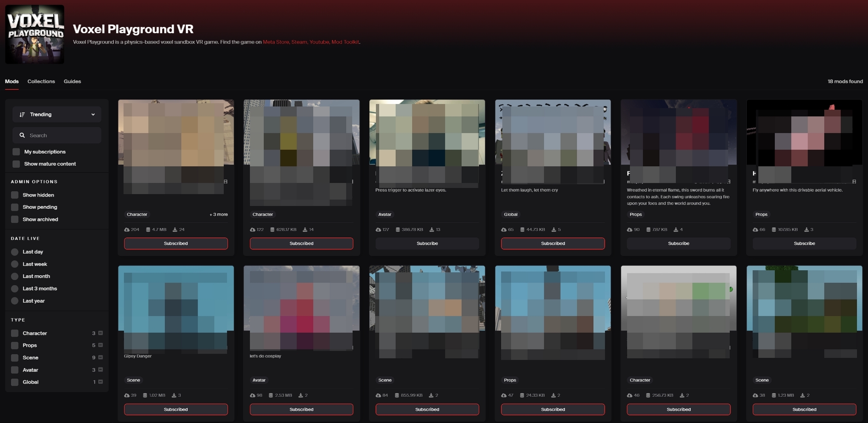The image size is (868, 423).
Task: Click the Voxel Playground game logo
Action: tap(34, 34)
